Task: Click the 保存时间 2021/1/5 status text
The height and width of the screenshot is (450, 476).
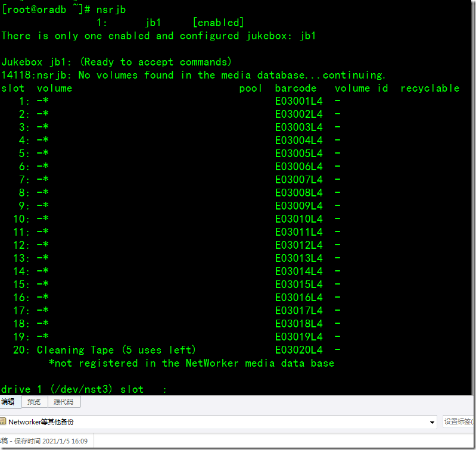Action: pyautogui.click(x=51, y=441)
